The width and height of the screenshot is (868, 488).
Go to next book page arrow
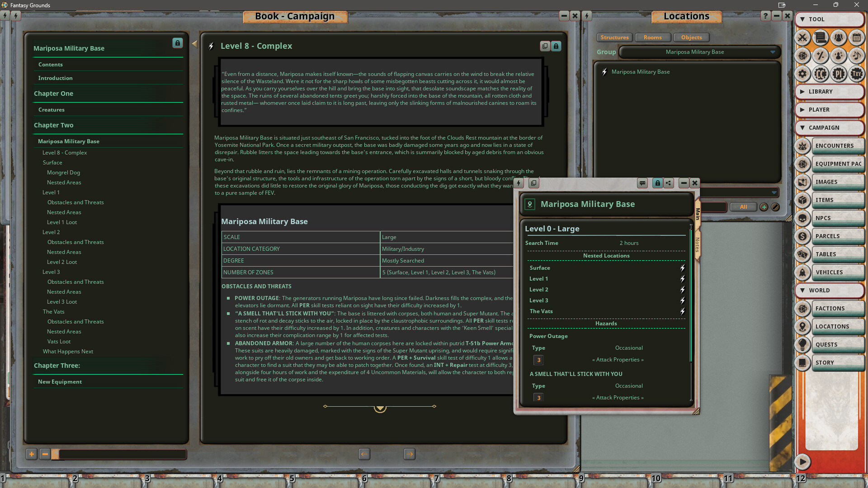click(x=409, y=454)
